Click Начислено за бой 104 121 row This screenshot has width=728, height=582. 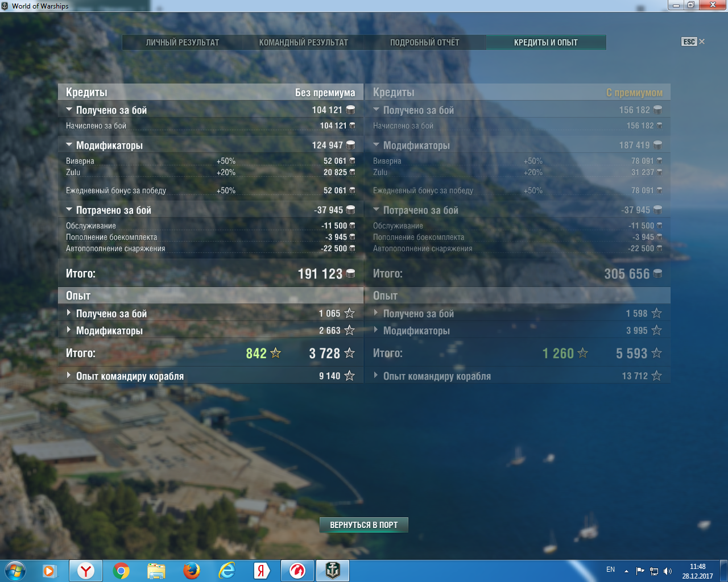(210, 126)
